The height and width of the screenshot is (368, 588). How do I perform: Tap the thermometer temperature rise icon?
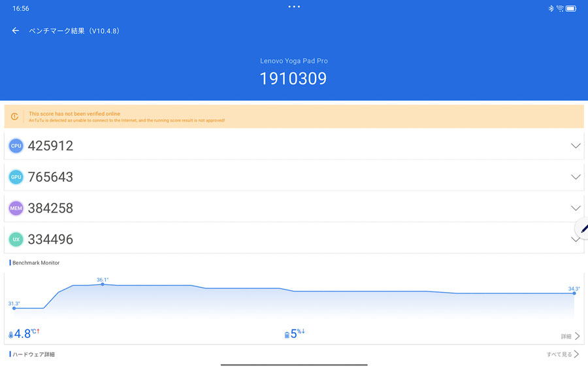click(11, 335)
